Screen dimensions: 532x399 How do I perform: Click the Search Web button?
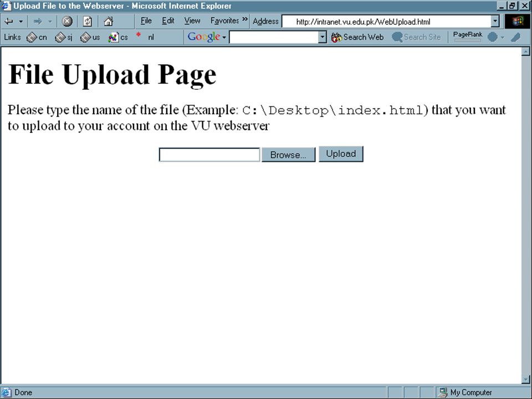[x=357, y=37]
